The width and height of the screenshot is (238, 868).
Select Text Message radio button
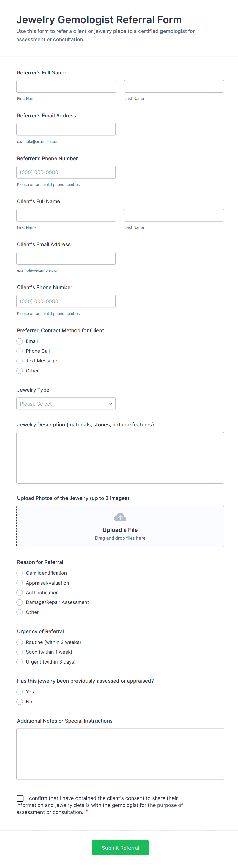20,361
